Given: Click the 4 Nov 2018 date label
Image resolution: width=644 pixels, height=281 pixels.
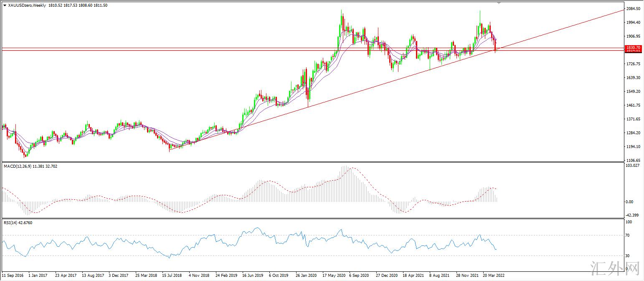Looking at the screenshot, I should (x=199, y=276).
